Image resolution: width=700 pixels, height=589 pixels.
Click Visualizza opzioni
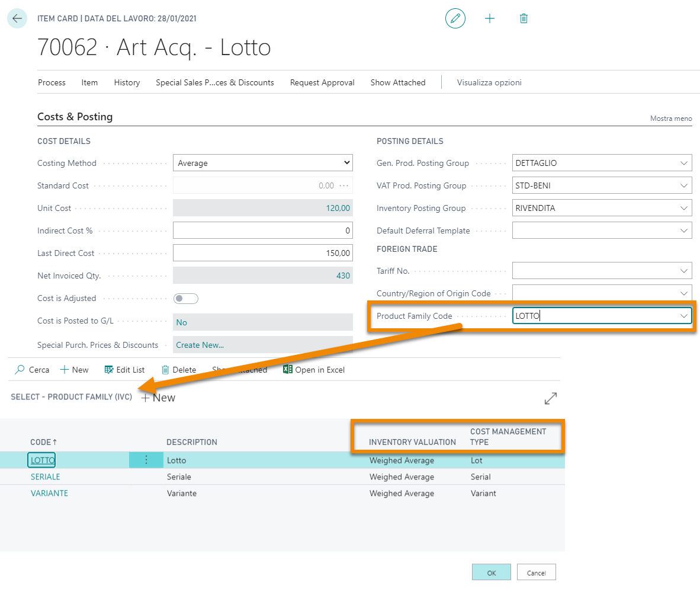(x=489, y=82)
